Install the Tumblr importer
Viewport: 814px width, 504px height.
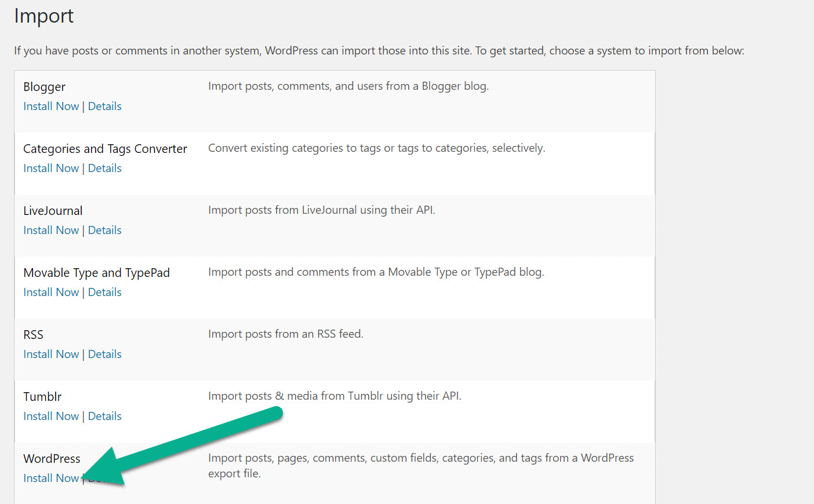[x=51, y=416]
